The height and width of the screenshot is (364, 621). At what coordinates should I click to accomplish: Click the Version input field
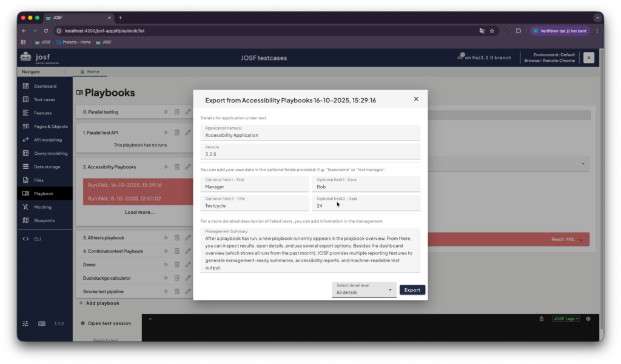310,154
